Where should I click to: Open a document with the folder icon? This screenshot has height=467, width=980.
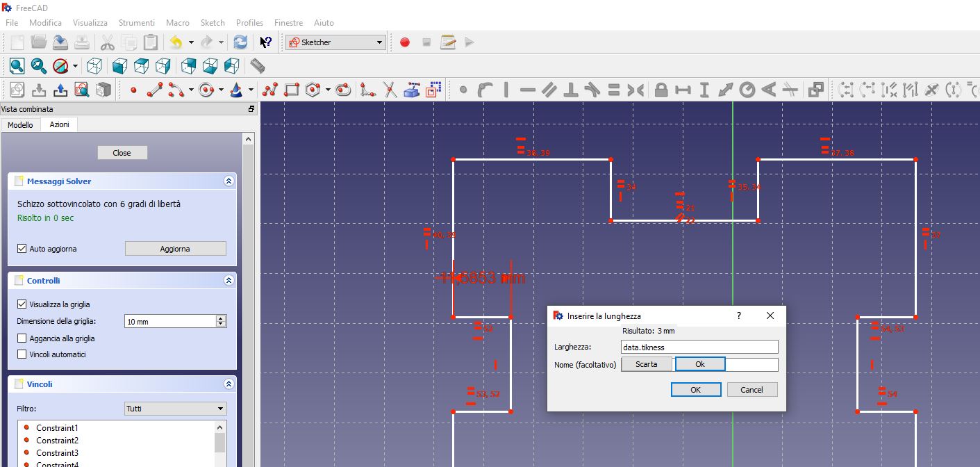coord(38,42)
